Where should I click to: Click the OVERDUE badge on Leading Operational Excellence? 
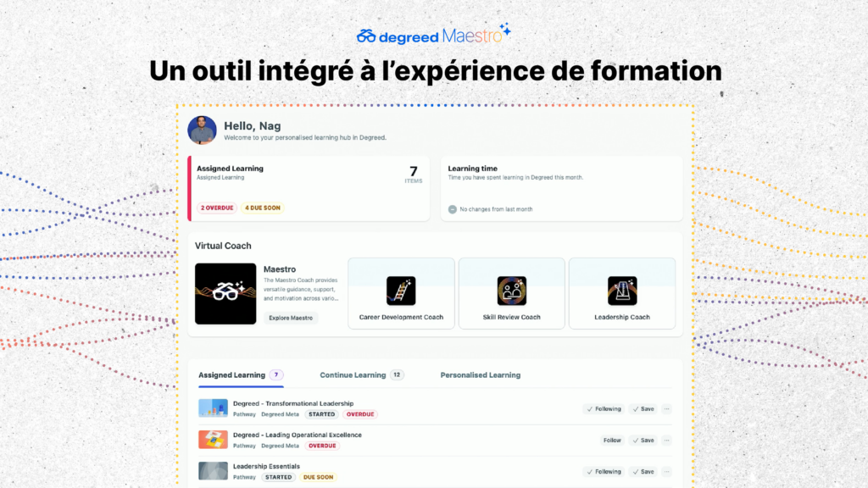coord(322,446)
